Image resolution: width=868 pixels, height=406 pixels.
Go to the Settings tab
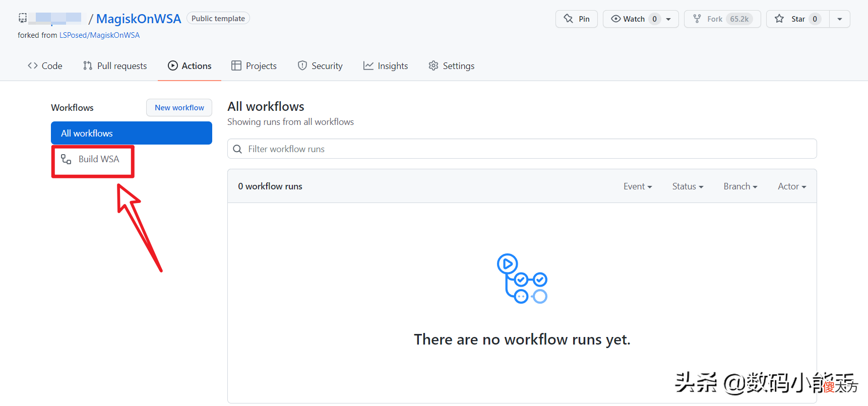(x=451, y=66)
